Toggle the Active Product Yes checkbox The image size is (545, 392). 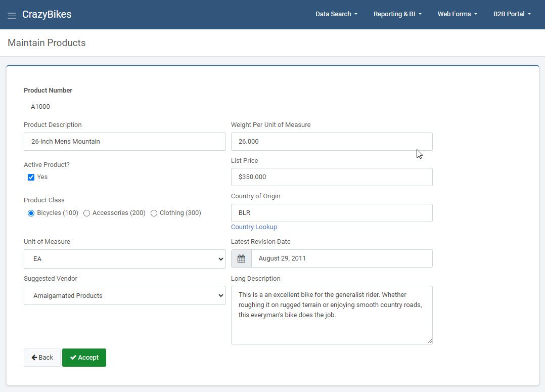[x=31, y=177]
